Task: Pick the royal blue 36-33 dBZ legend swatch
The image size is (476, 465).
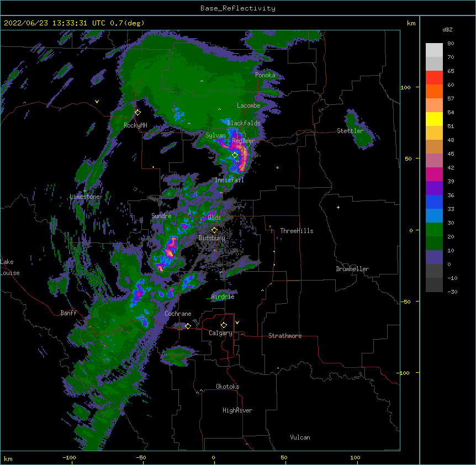Action: click(x=434, y=202)
